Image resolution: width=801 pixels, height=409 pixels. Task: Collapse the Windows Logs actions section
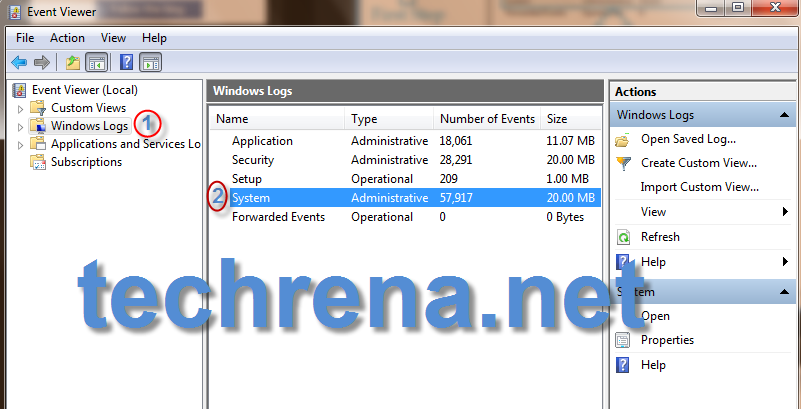pyautogui.click(x=785, y=115)
